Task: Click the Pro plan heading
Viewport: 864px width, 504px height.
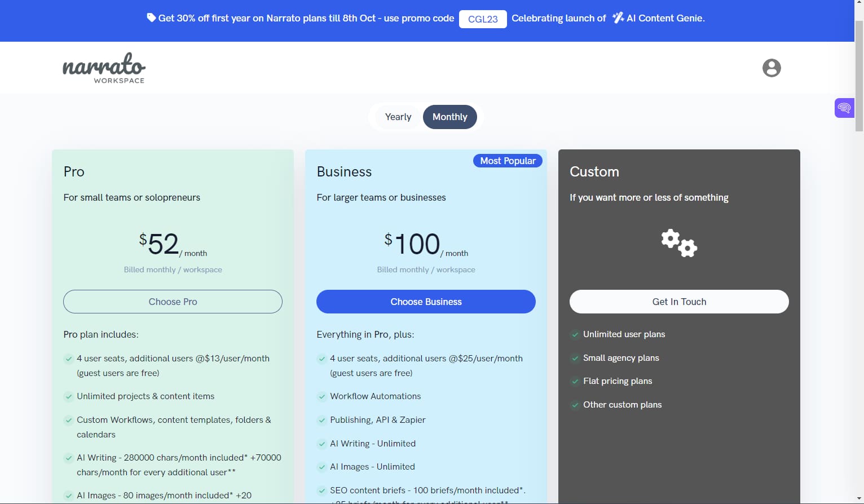Action: click(74, 172)
